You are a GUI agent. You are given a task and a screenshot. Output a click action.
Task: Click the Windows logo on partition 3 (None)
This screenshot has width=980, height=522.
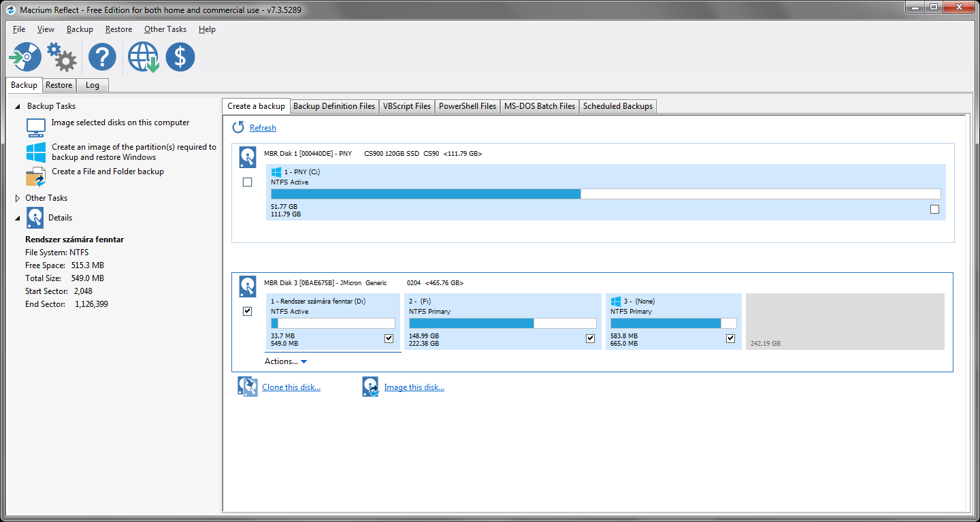pos(616,301)
